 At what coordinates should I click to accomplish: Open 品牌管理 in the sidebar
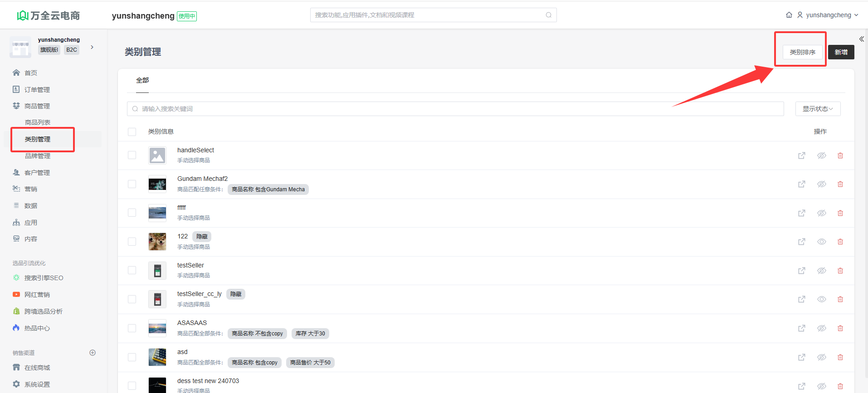38,156
